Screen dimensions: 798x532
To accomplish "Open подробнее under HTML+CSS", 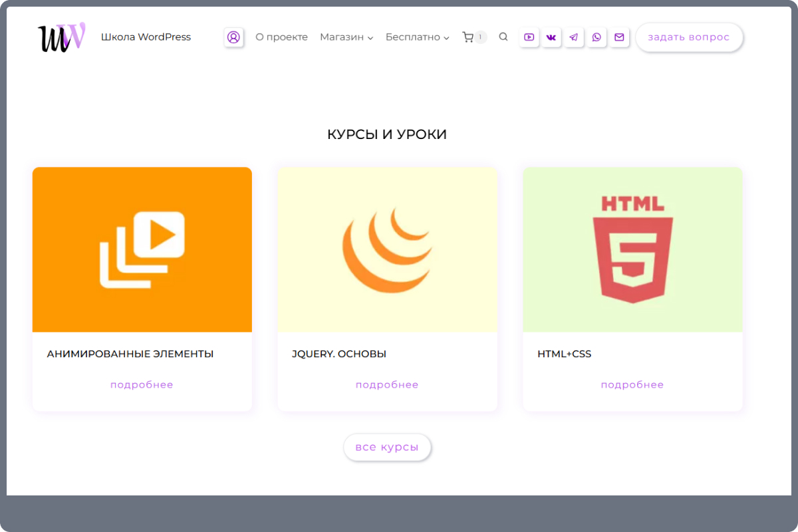I will (x=632, y=385).
